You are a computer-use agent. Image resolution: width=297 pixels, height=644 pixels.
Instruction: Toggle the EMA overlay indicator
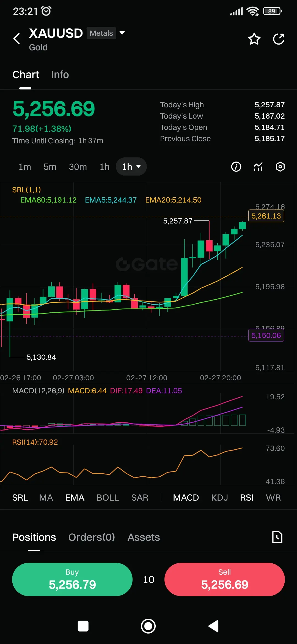[x=75, y=498]
